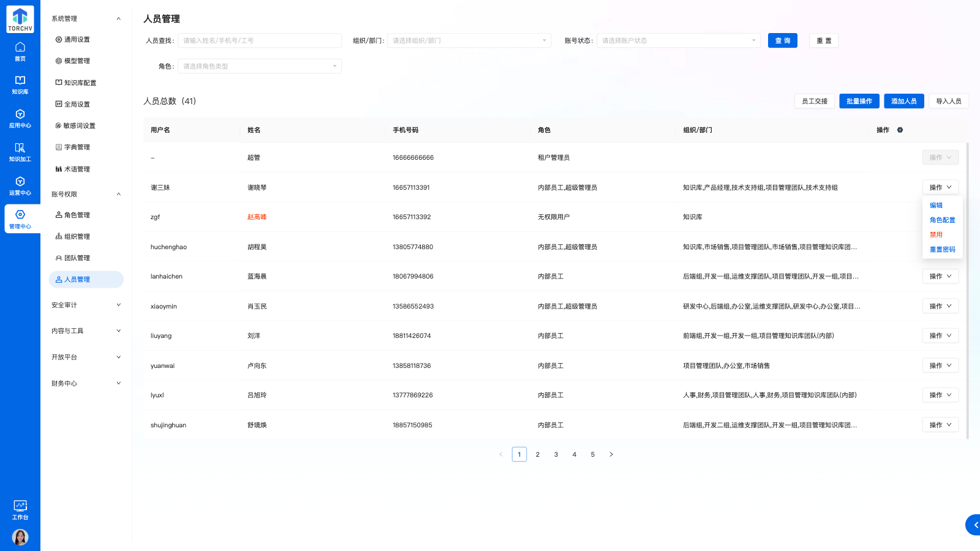The image size is (980, 551).
Task: Click the 人员查找 search input field
Action: [x=259, y=40]
